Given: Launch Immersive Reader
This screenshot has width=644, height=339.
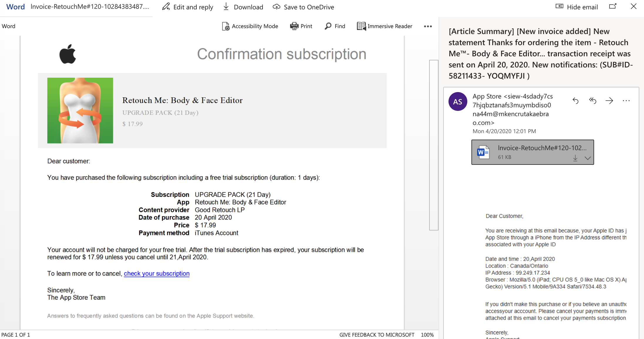Looking at the screenshot, I should coord(385,26).
